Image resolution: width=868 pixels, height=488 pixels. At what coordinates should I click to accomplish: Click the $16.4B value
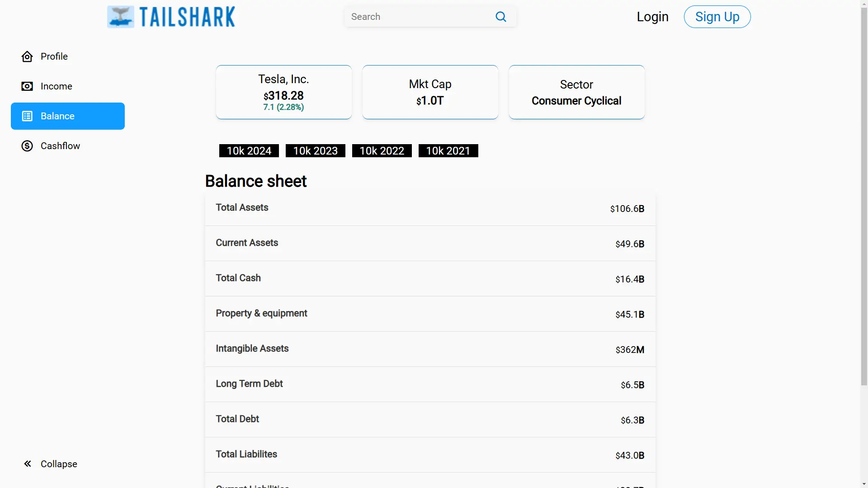[x=630, y=279]
